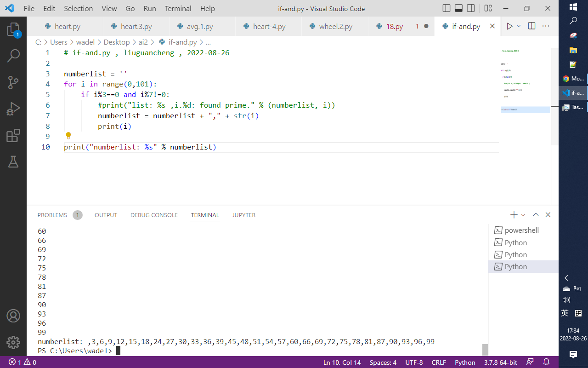Select the powershell terminal in the list
Viewport: 588px width, 368px height.
tap(521, 230)
